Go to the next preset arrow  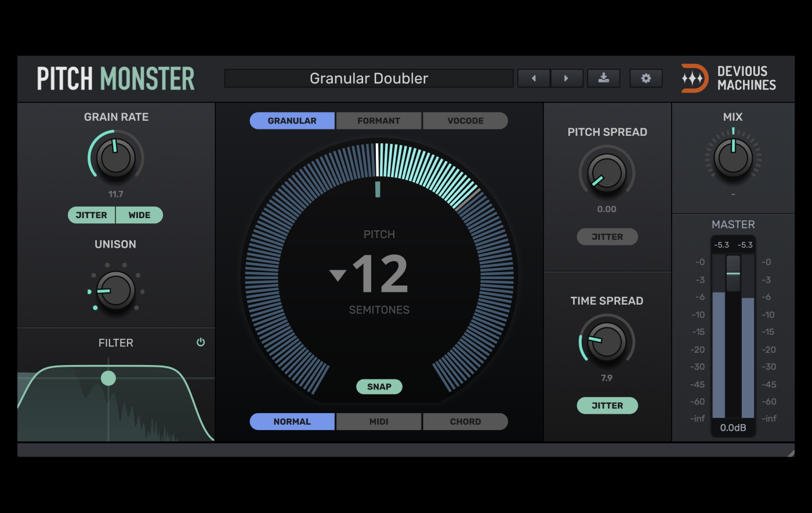[567, 78]
